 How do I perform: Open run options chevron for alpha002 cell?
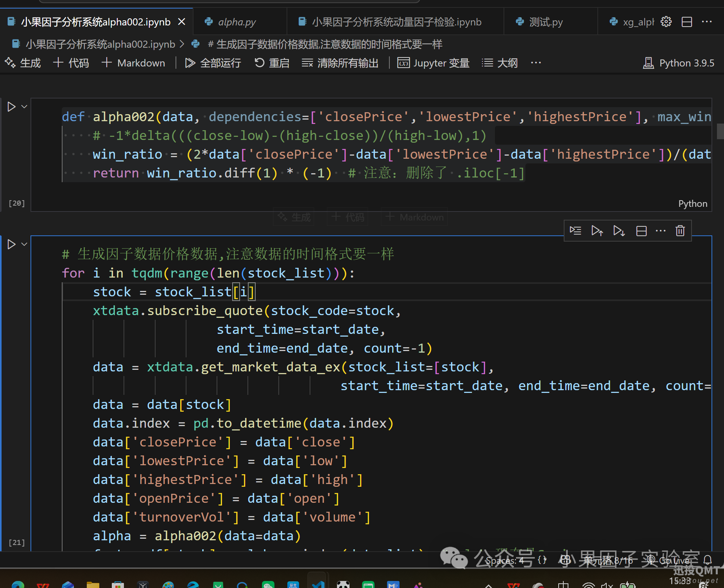pos(24,106)
